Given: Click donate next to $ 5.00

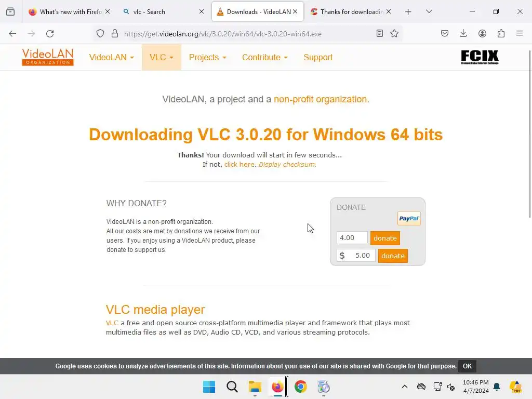Looking at the screenshot, I should pos(393,256).
